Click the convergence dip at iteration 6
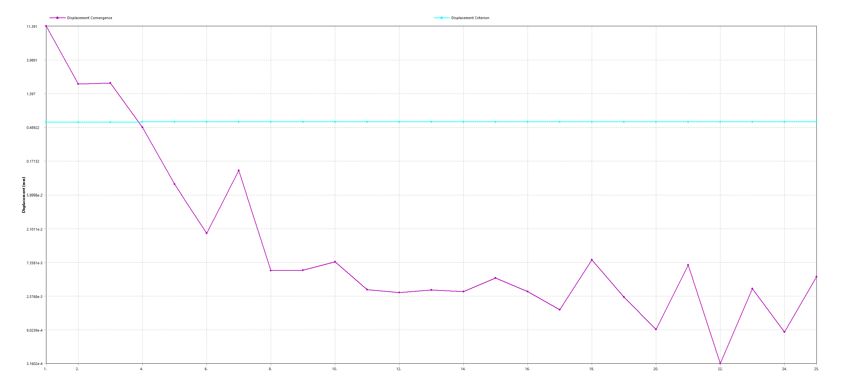 point(207,233)
